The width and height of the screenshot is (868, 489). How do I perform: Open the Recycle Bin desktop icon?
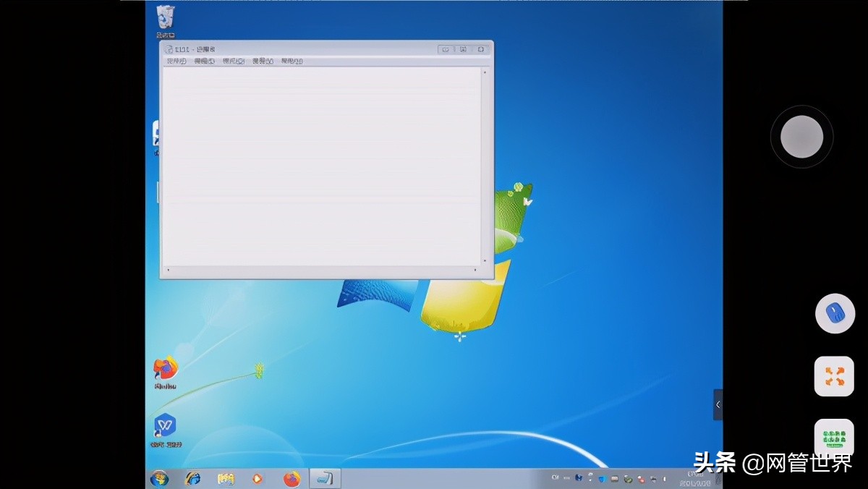point(166,17)
